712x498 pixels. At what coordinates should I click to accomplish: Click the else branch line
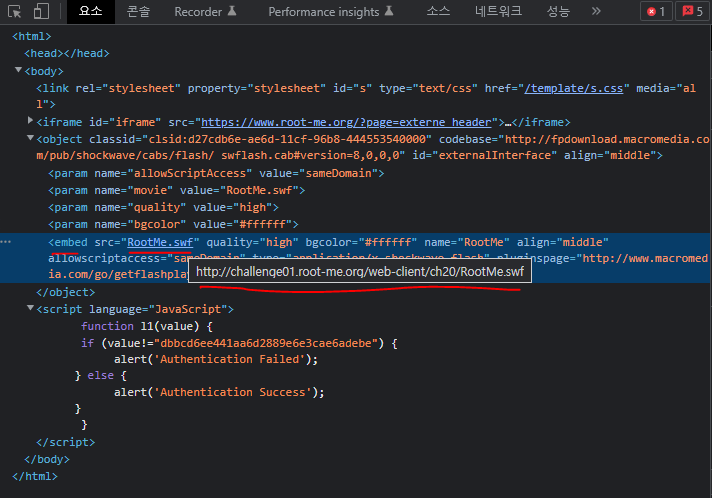pyautogui.click(x=101, y=376)
